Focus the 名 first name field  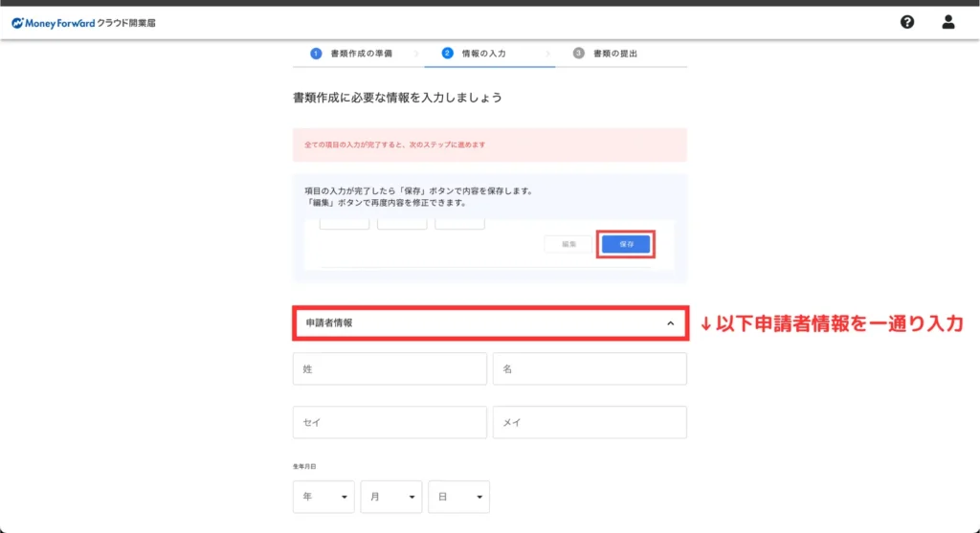point(590,368)
